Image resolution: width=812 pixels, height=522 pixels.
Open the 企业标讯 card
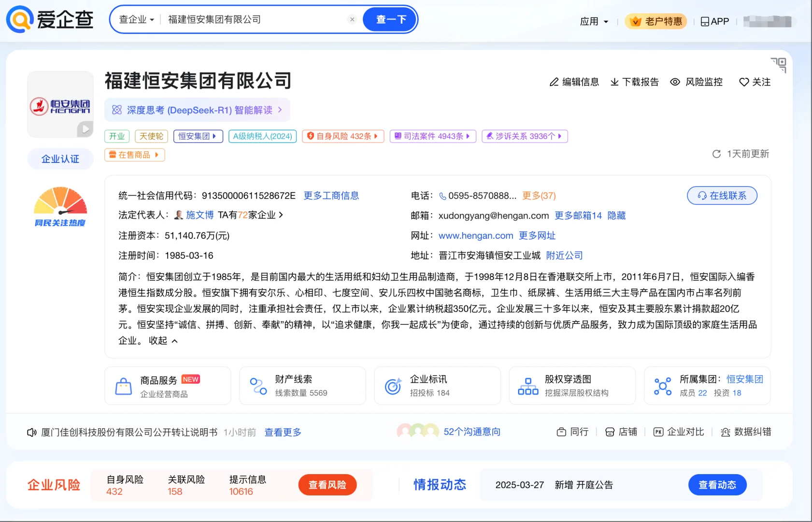tap(437, 386)
